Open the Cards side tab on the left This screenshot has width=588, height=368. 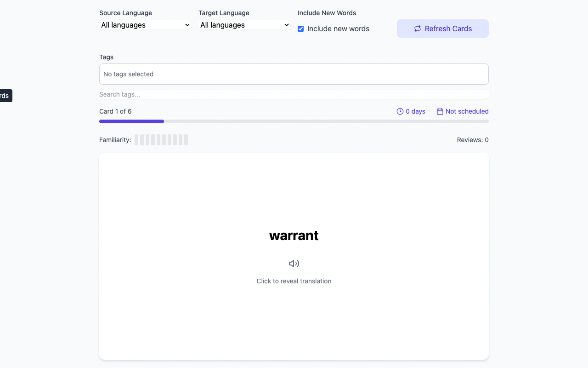point(4,95)
